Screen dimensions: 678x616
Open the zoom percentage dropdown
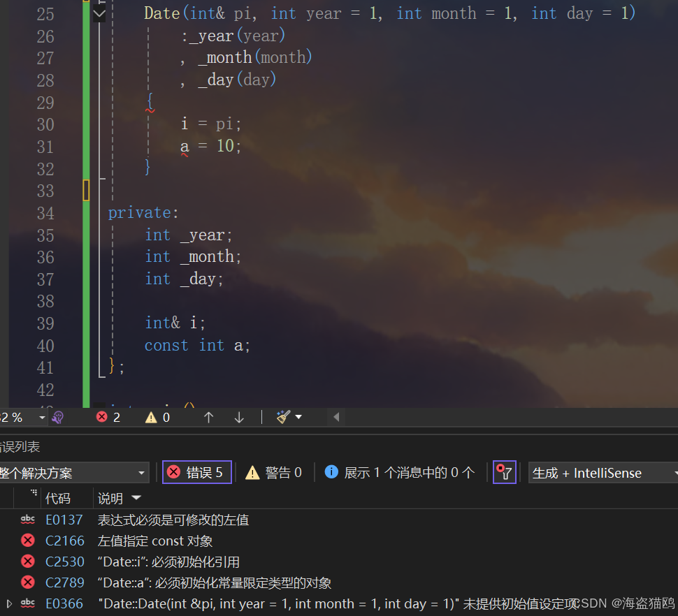tap(42, 418)
